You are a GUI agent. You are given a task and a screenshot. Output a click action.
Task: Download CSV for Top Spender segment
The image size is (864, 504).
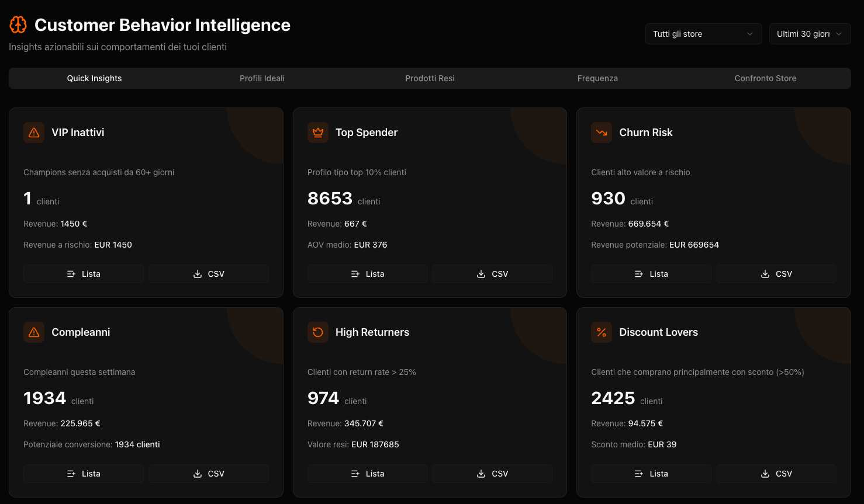(x=492, y=273)
